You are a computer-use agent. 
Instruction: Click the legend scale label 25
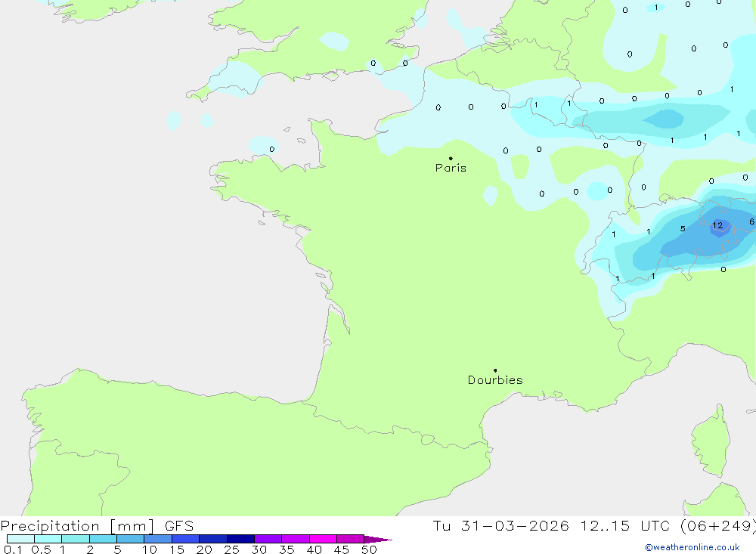(232, 549)
